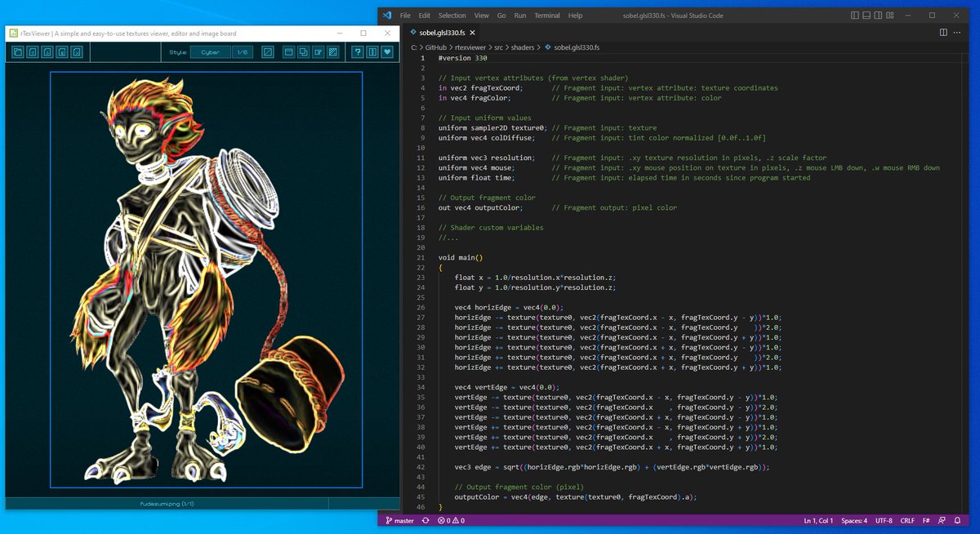The image size is (980, 534).
Task: Expand the shaders folder in the breadcrumb
Action: coord(523,47)
